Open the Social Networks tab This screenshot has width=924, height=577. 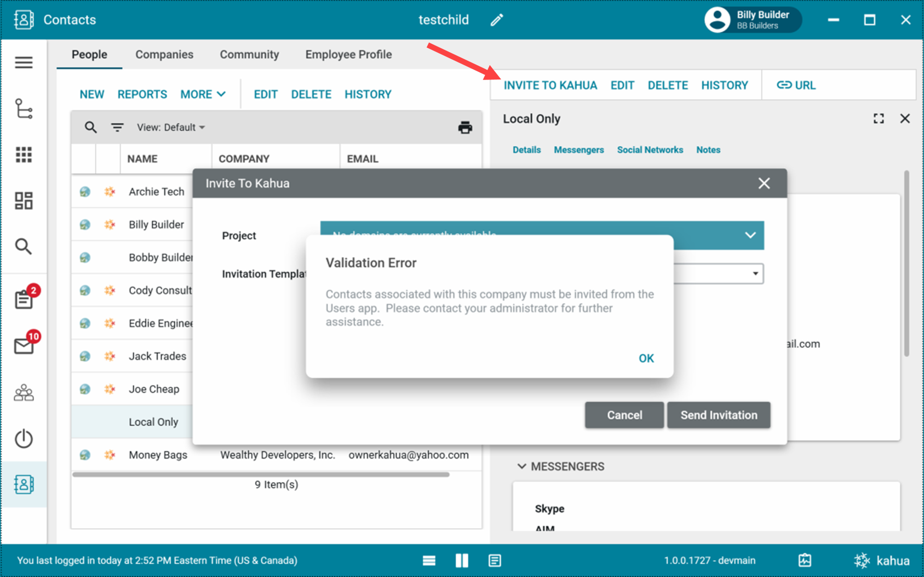pos(650,150)
